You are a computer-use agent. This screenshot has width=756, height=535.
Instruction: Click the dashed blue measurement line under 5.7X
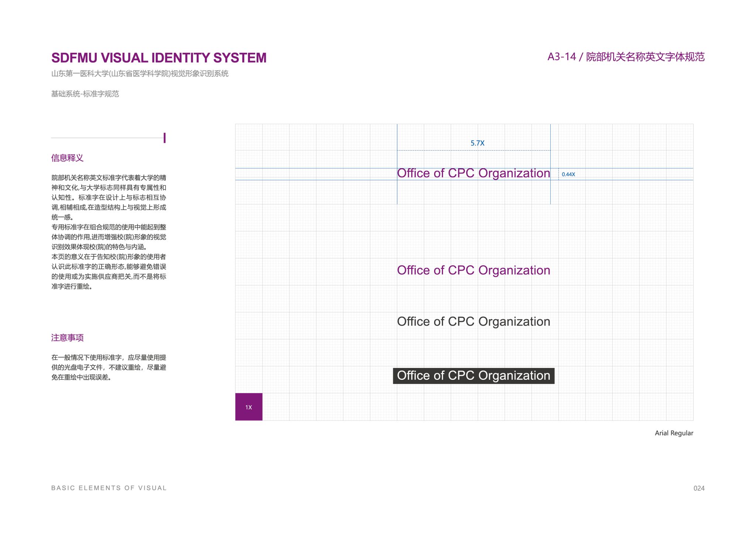coord(443,150)
